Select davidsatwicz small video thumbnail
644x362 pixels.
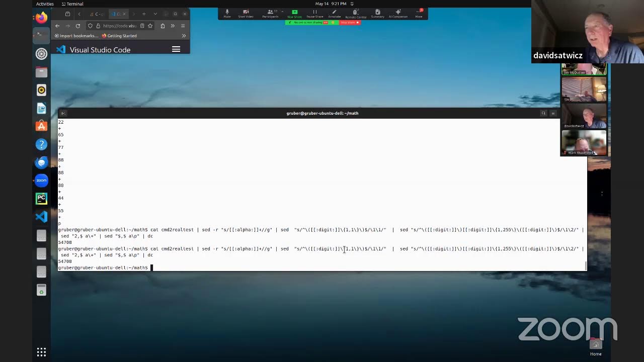click(x=584, y=115)
